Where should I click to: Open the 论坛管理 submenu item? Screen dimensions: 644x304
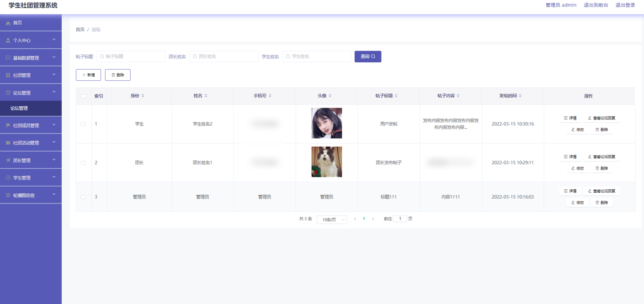[19, 108]
